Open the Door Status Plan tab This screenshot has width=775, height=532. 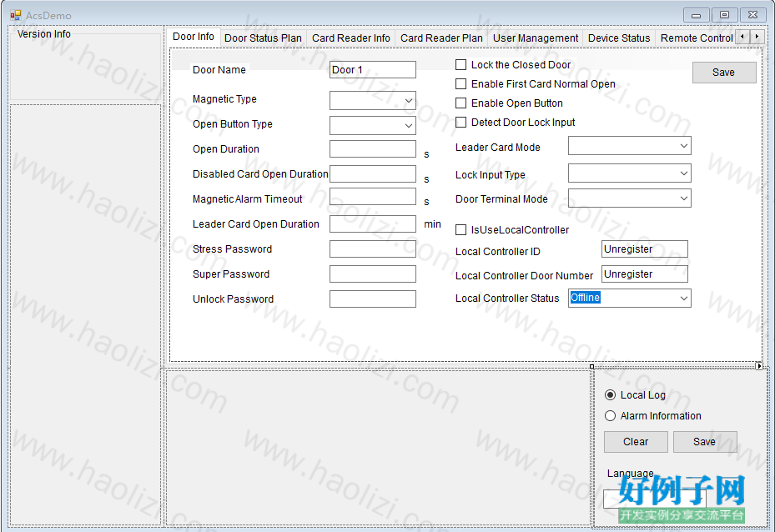coord(263,38)
